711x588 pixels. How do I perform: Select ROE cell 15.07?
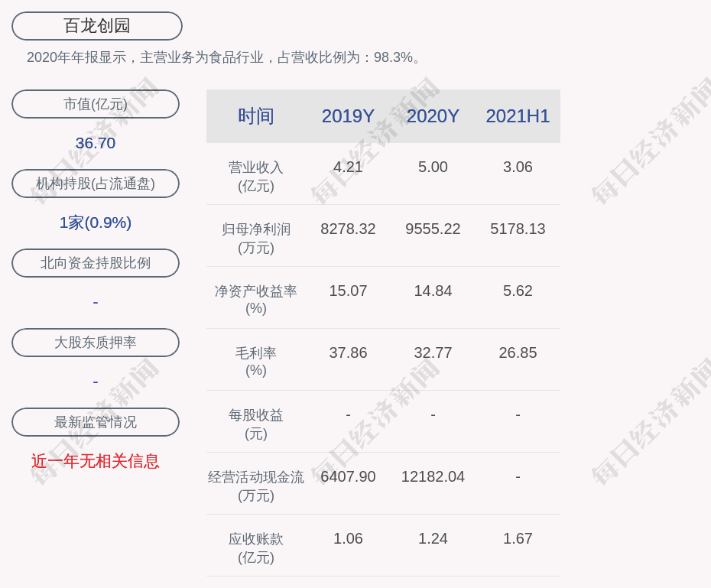[349, 291]
